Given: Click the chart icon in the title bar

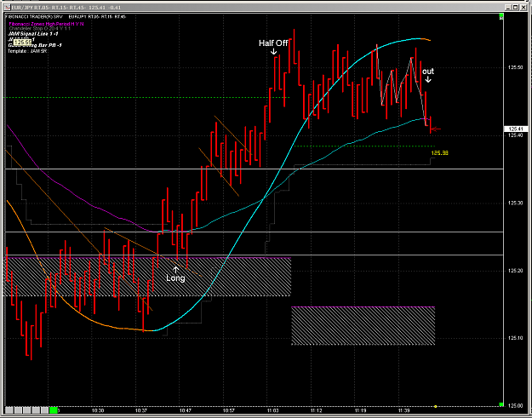Looking at the screenshot, I should [x=7, y=7].
